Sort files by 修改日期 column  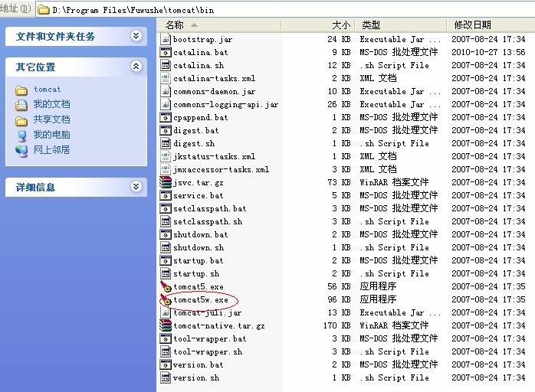473,25
